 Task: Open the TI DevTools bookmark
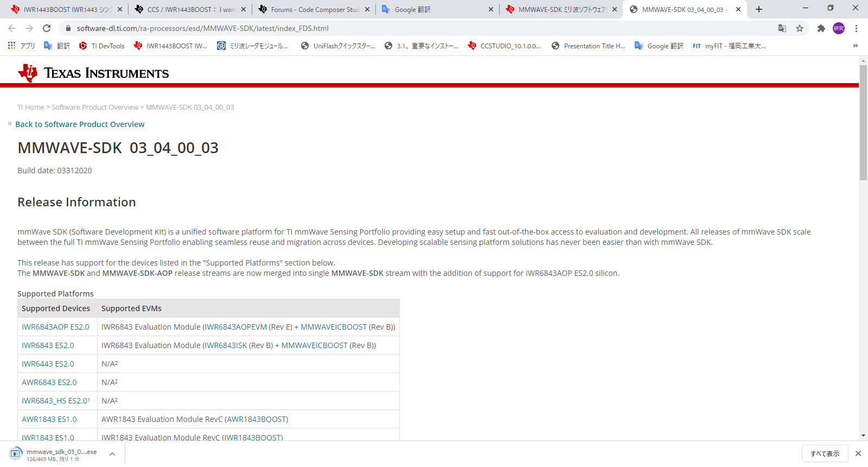[x=102, y=46]
